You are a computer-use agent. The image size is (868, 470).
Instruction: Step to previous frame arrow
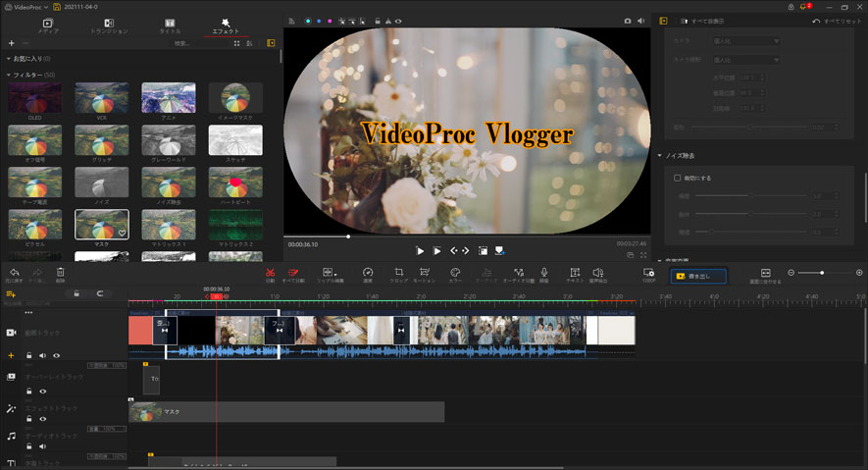[x=453, y=251]
